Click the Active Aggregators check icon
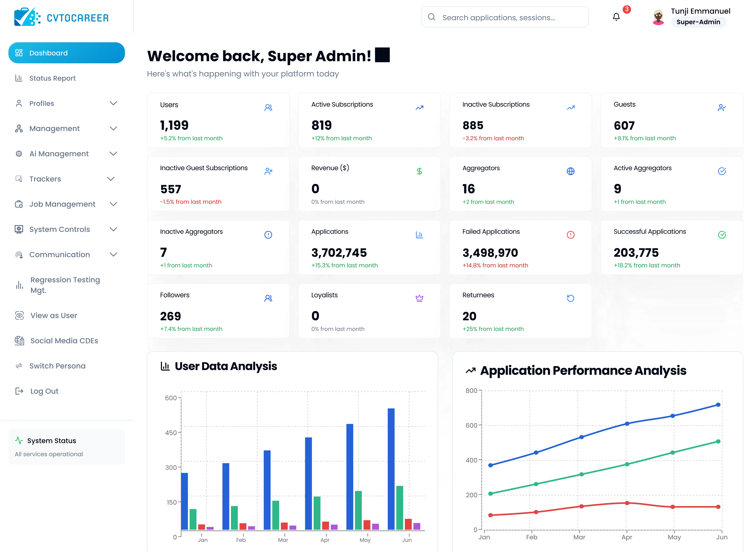The width and height of the screenshot is (756, 552). [722, 171]
